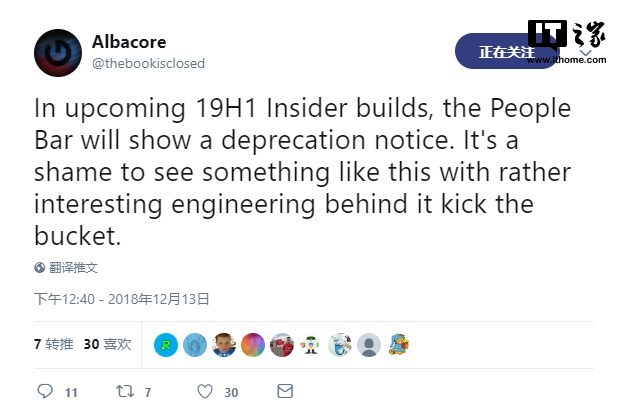Retweet this tweet via the retweet icon
The height and width of the screenshot is (406, 633).
(x=125, y=392)
